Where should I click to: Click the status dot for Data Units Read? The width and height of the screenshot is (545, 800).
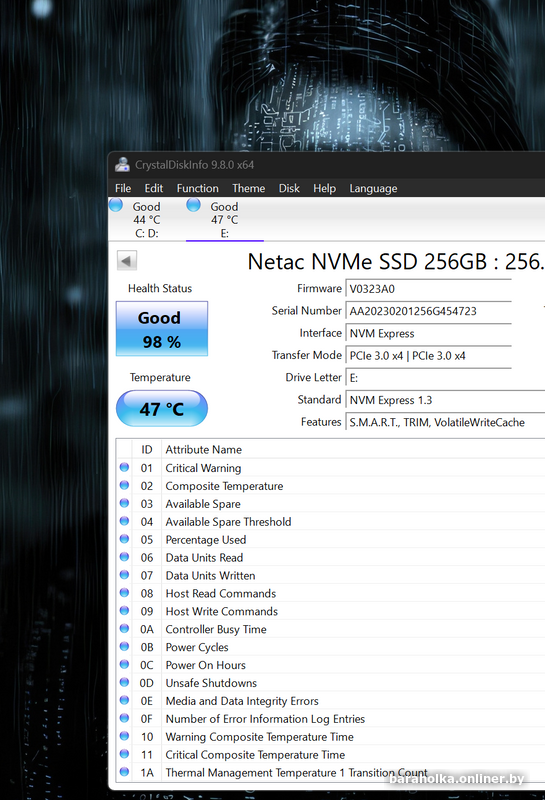coord(124,557)
